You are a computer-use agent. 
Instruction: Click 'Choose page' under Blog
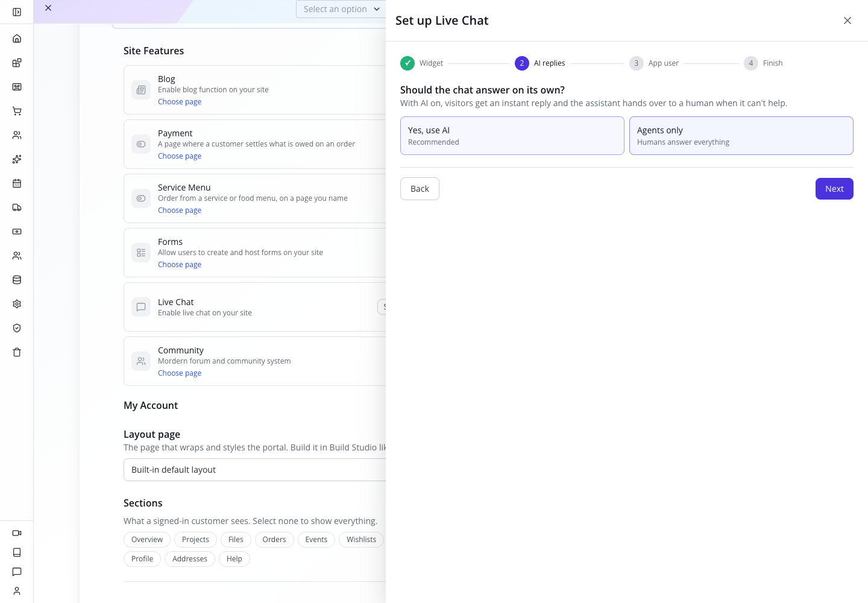[x=180, y=102]
